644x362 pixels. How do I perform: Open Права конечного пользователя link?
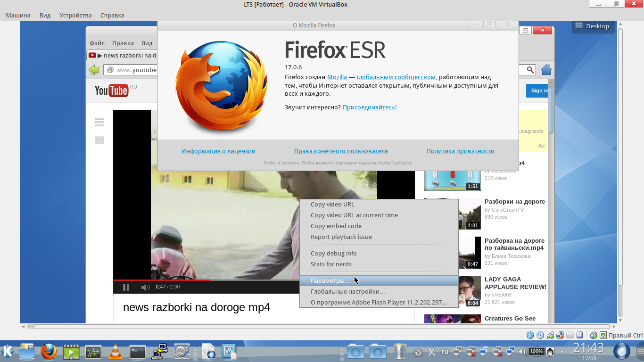click(341, 151)
